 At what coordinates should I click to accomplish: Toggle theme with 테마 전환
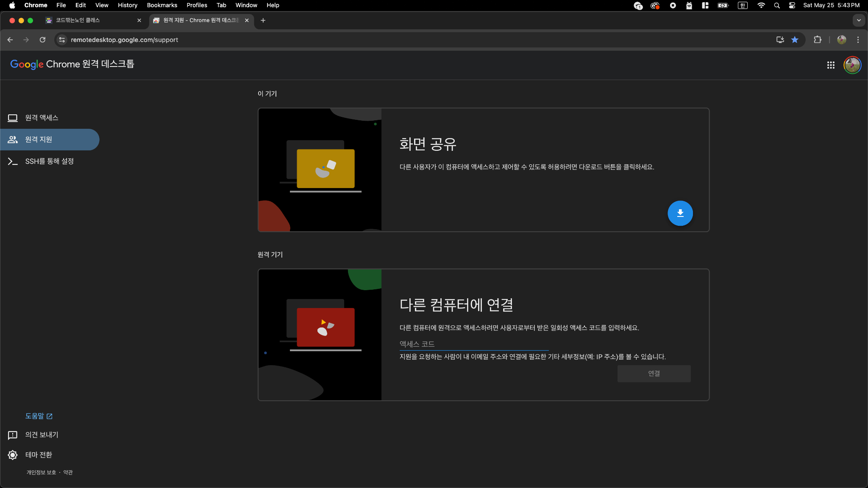click(38, 455)
